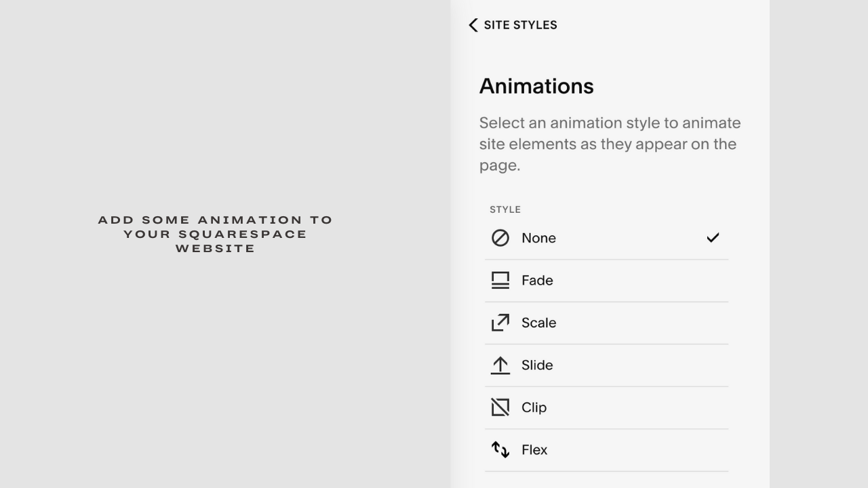The width and height of the screenshot is (868, 488).
Task: Click the back chevron beside Site Styles
Action: [473, 25]
